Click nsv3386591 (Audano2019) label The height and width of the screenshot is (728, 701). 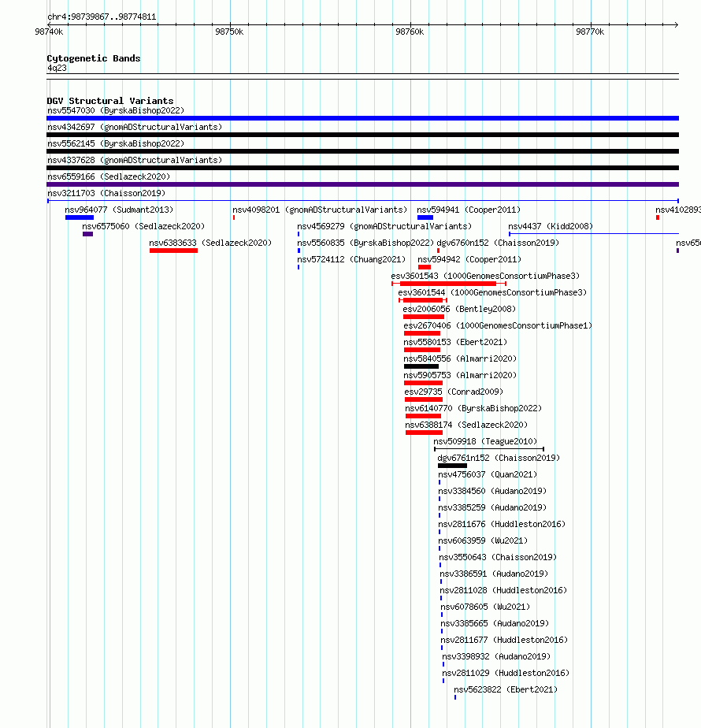[x=494, y=574]
